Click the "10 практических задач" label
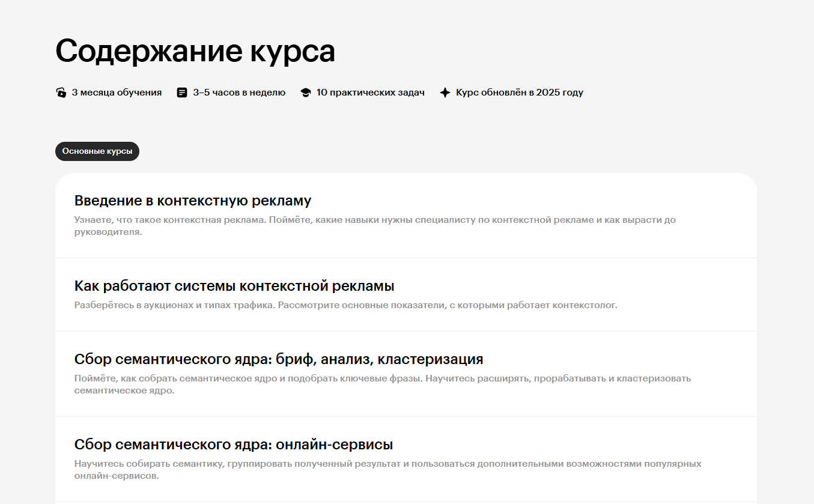Screen dimensions: 814x504 click(x=371, y=92)
